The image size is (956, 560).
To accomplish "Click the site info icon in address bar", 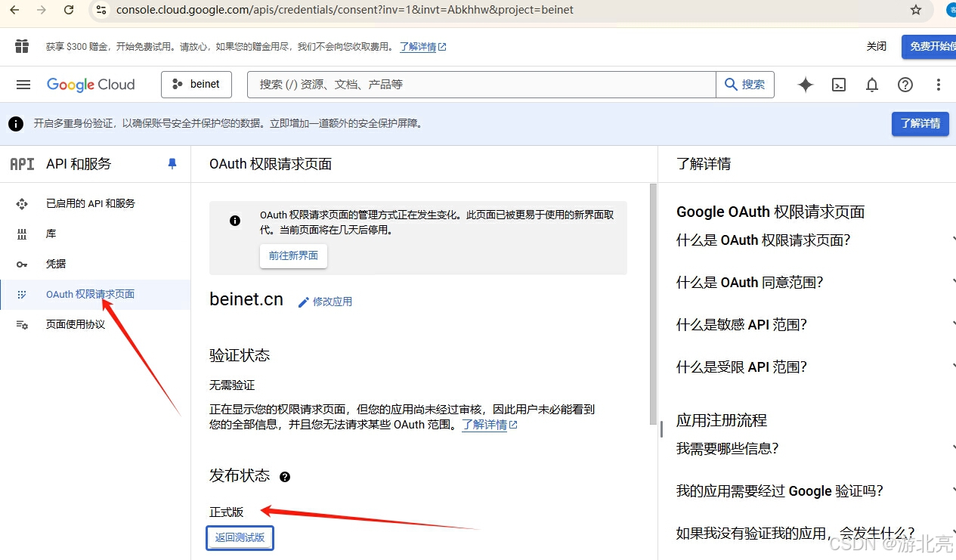I will tap(101, 10).
